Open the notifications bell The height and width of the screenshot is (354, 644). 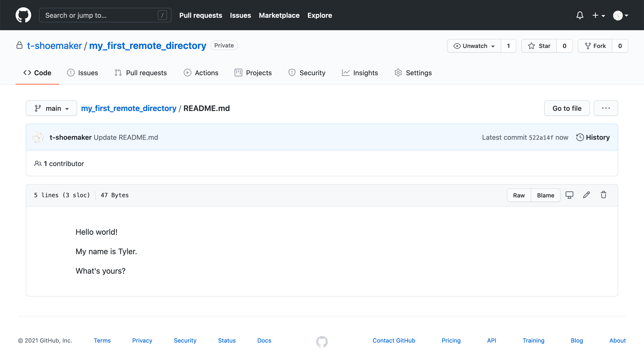pos(580,15)
